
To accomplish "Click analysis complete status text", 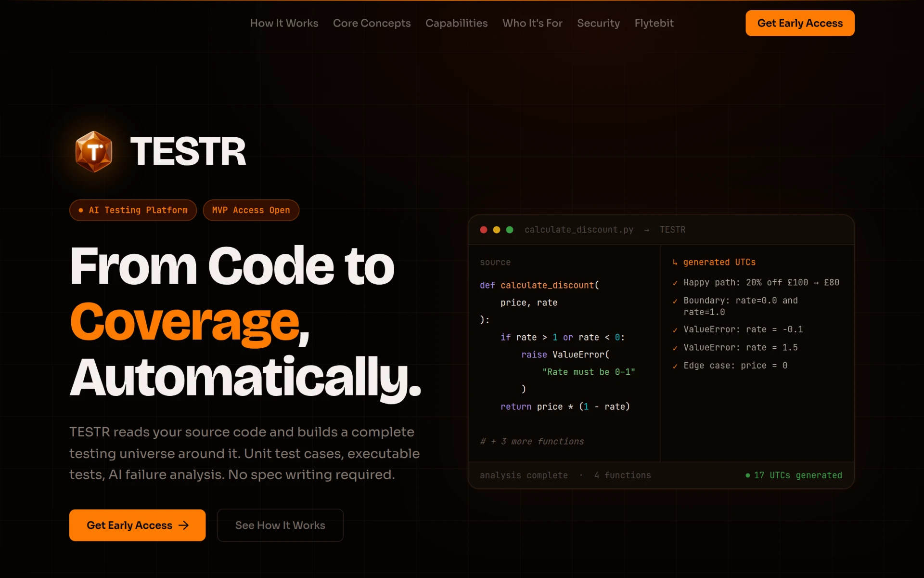I will pos(524,475).
